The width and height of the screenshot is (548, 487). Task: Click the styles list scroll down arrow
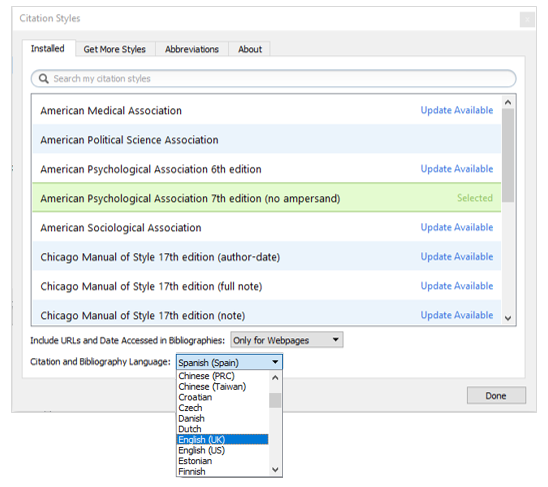click(x=508, y=318)
